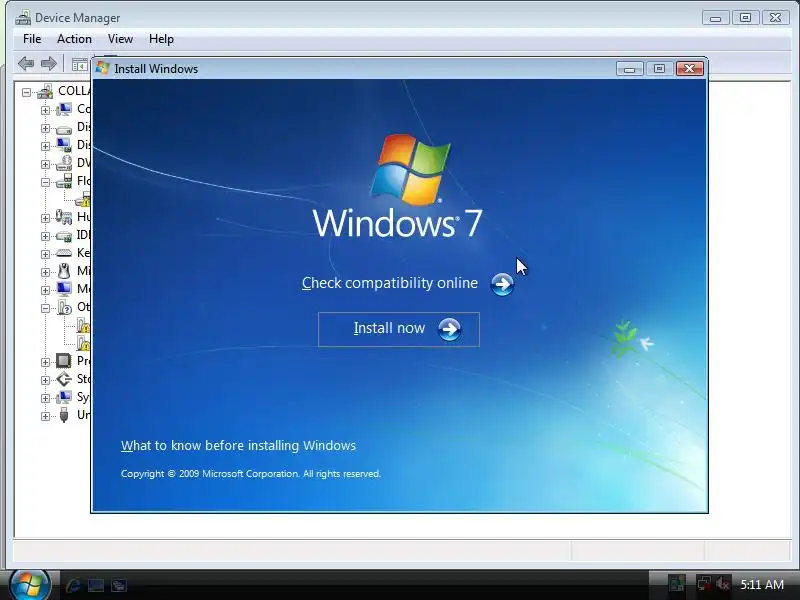This screenshot has height=600, width=800.
Task: Open the Windows Start orb
Action: pos(29,585)
